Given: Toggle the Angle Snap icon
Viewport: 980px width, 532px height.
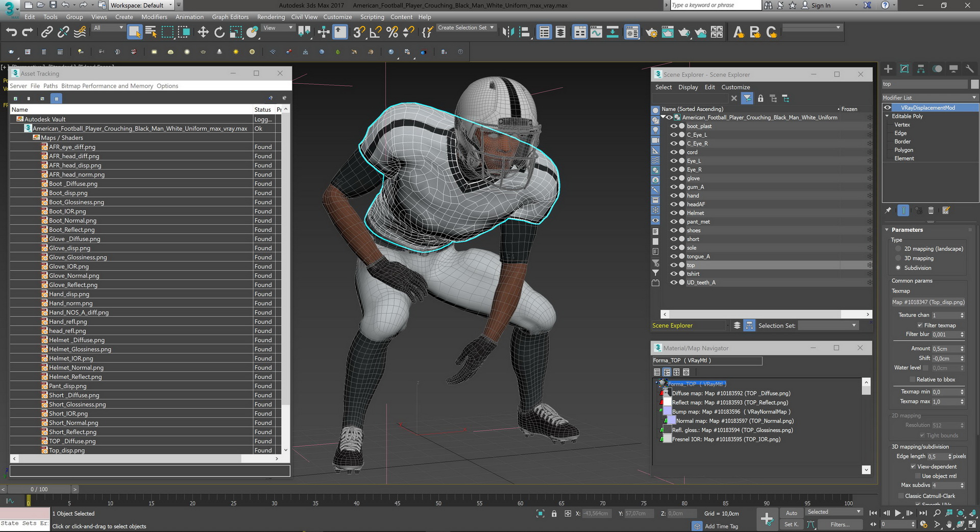Looking at the screenshot, I should point(375,32).
